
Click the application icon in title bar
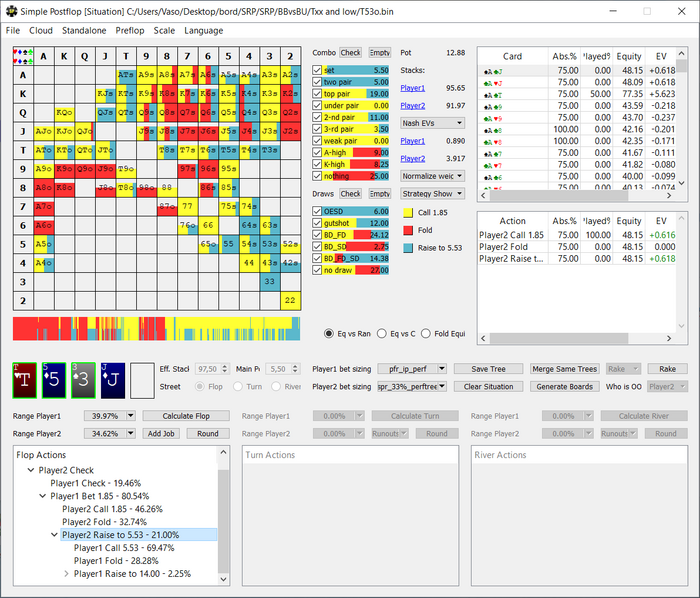point(11,11)
